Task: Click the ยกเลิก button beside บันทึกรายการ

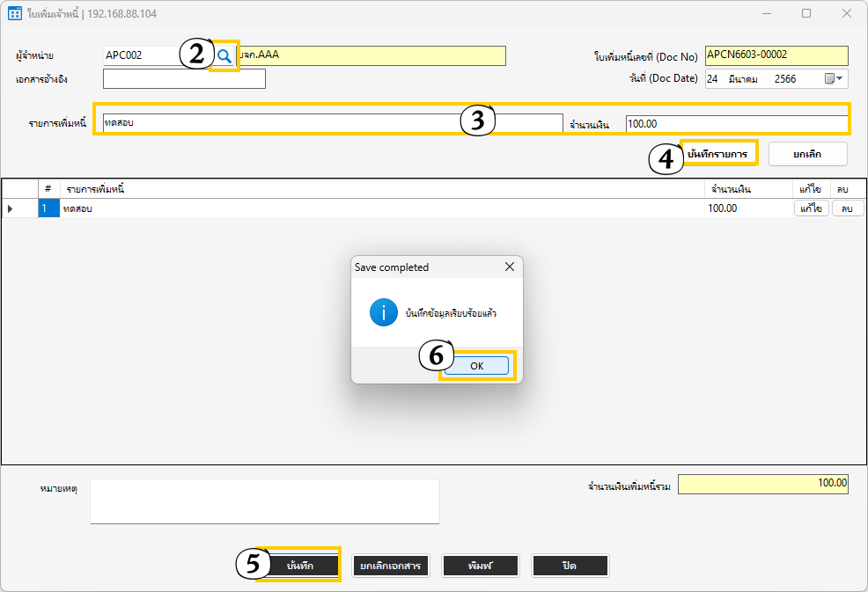Action: (807, 154)
